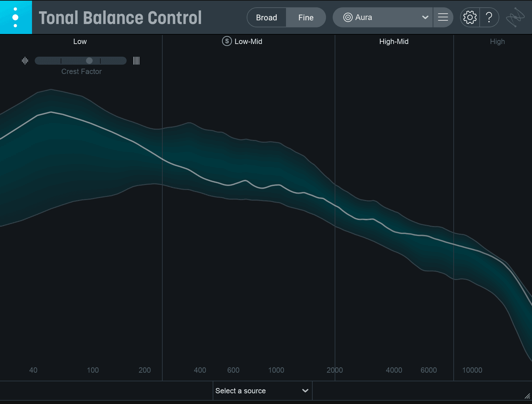Click the dynamic waveform icon left of Crest Factor

25,61
